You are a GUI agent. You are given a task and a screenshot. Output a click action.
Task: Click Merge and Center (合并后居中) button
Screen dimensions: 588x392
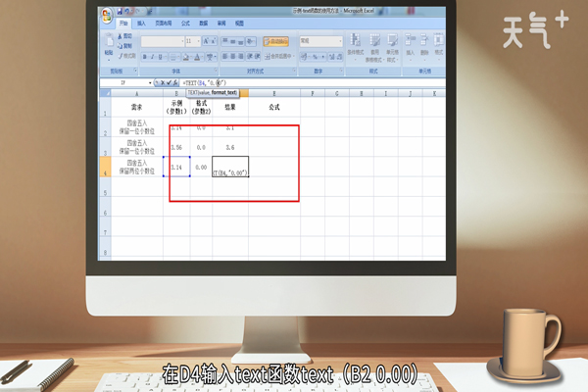[276, 56]
